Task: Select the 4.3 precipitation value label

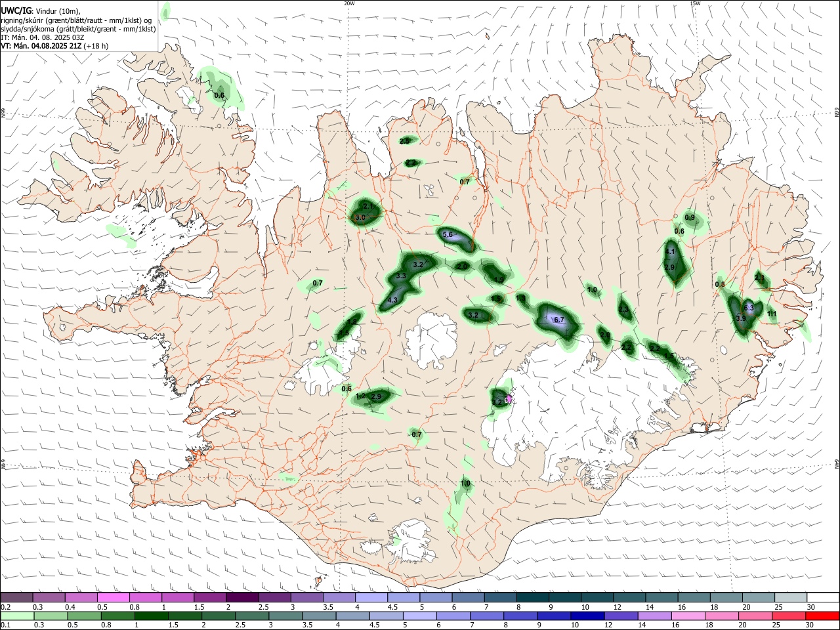Action: coord(393,300)
